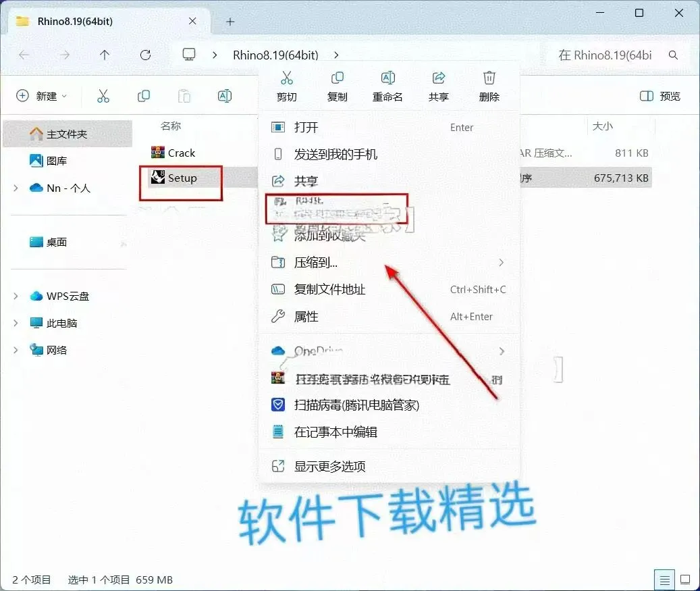Image resolution: width=700 pixels, height=591 pixels.
Task: Select 主文件夹 in the sidebar
Action: 68,134
